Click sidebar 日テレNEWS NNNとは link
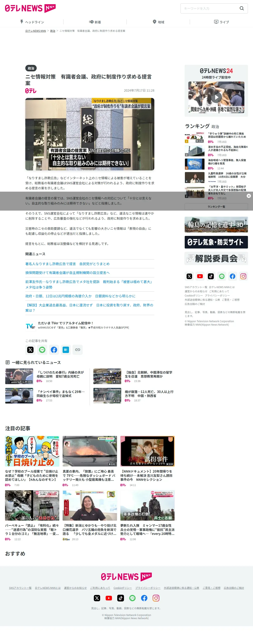This screenshot has height=644, width=253. pos(222,287)
